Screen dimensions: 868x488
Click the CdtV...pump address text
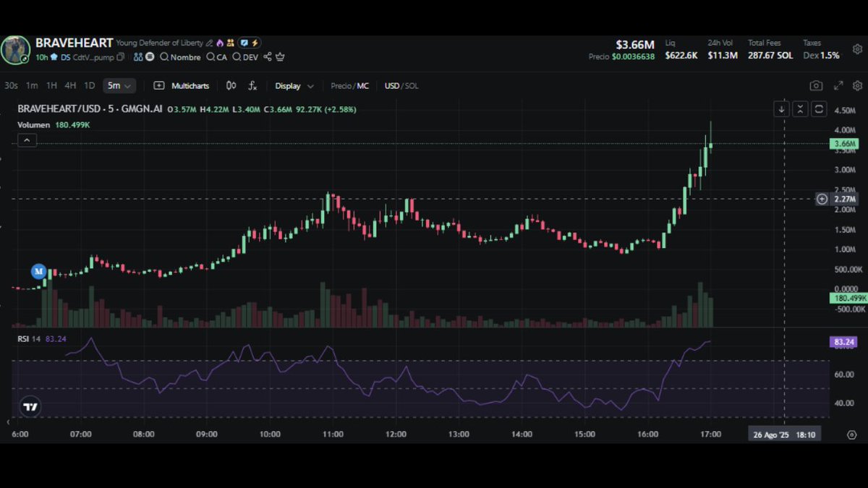click(93, 57)
